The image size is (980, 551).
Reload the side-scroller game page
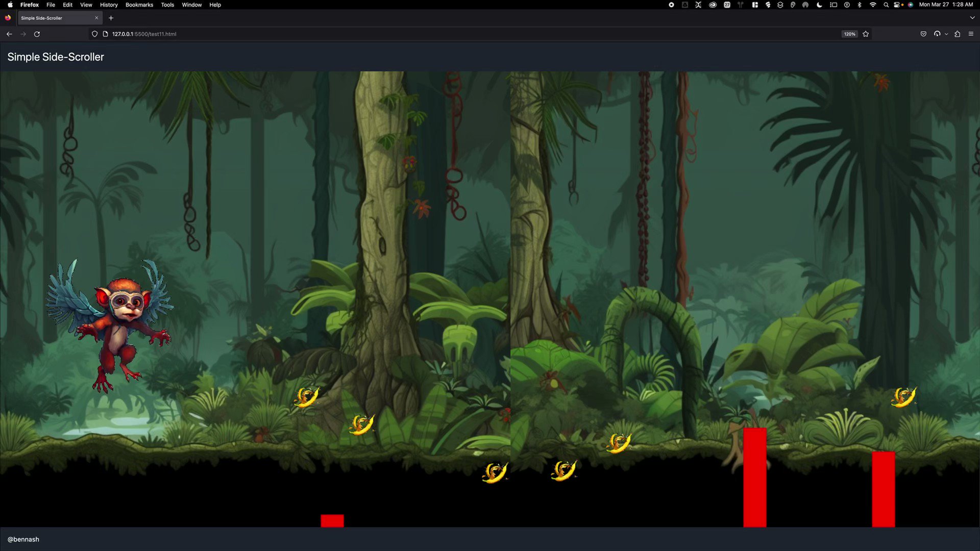(x=37, y=34)
